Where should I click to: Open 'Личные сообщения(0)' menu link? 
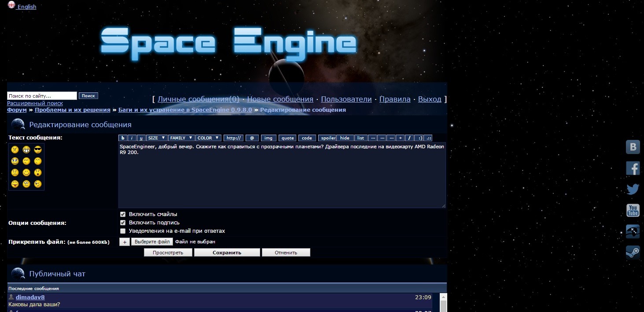coord(199,99)
